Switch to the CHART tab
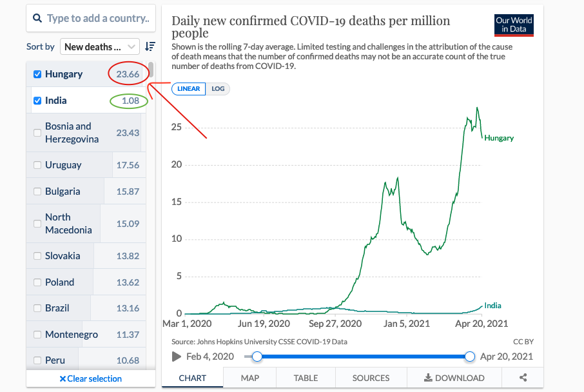Image resolution: width=584 pixels, height=392 pixels. pos(192,378)
